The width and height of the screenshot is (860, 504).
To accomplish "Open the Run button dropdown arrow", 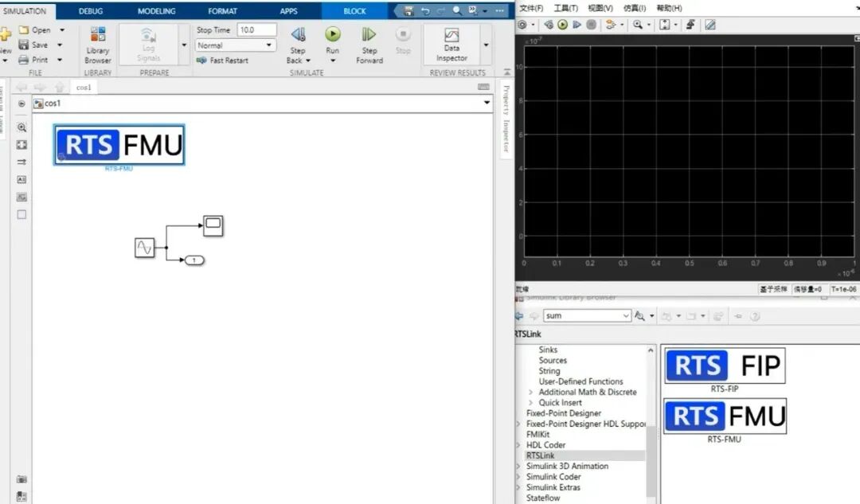I will (x=332, y=61).
